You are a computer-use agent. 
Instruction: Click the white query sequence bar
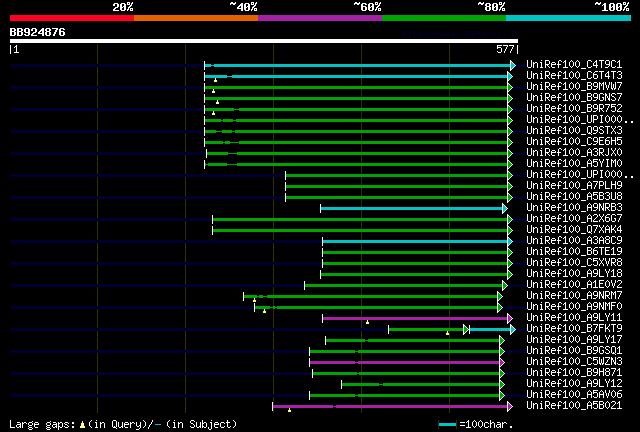pos(264,41)
